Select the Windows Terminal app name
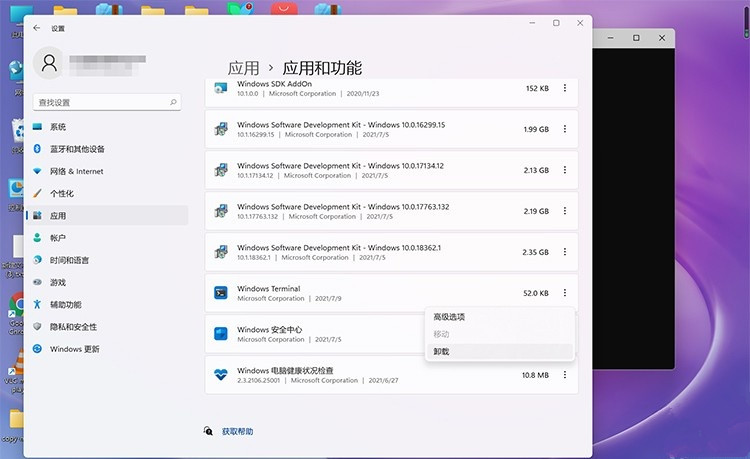 (269, 288)
